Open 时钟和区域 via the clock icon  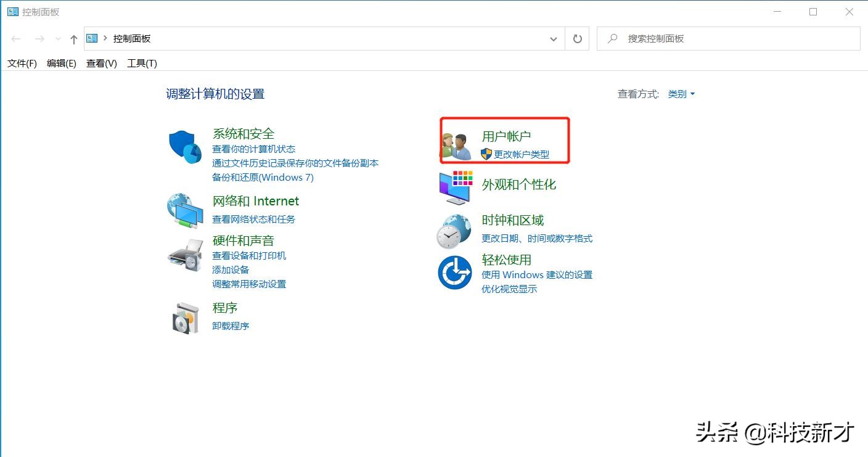[454, 230]
